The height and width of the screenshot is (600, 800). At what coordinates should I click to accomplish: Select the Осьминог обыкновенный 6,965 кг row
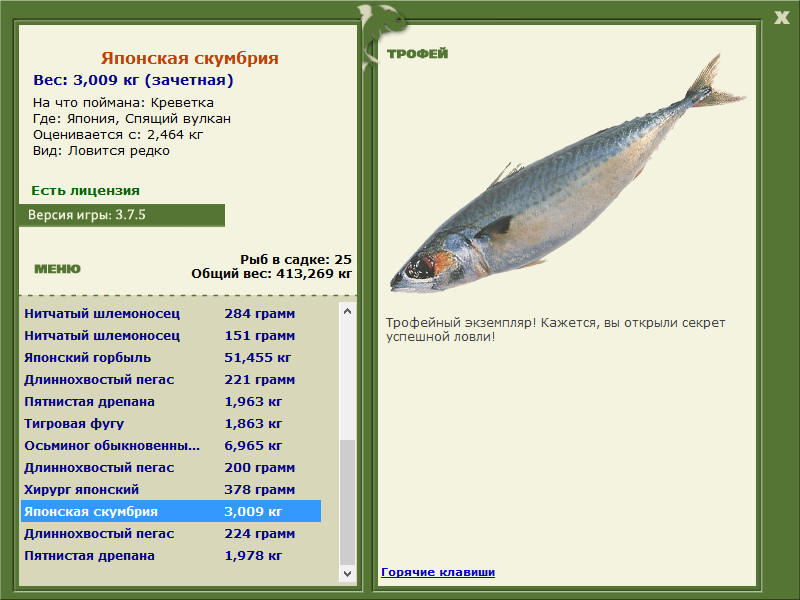(171, 445)
